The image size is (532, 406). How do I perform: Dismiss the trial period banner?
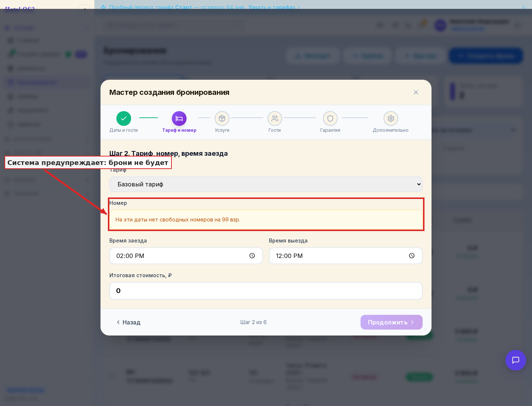[524, 7]
